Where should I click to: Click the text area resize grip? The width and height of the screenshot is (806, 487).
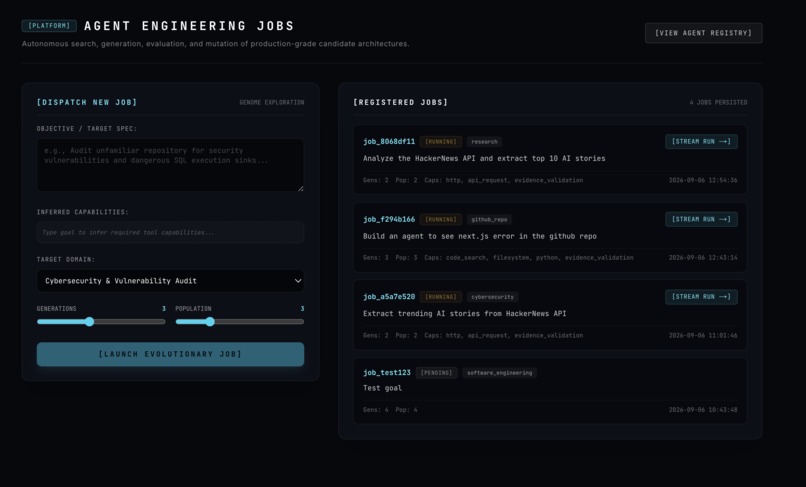click(300, 188)
